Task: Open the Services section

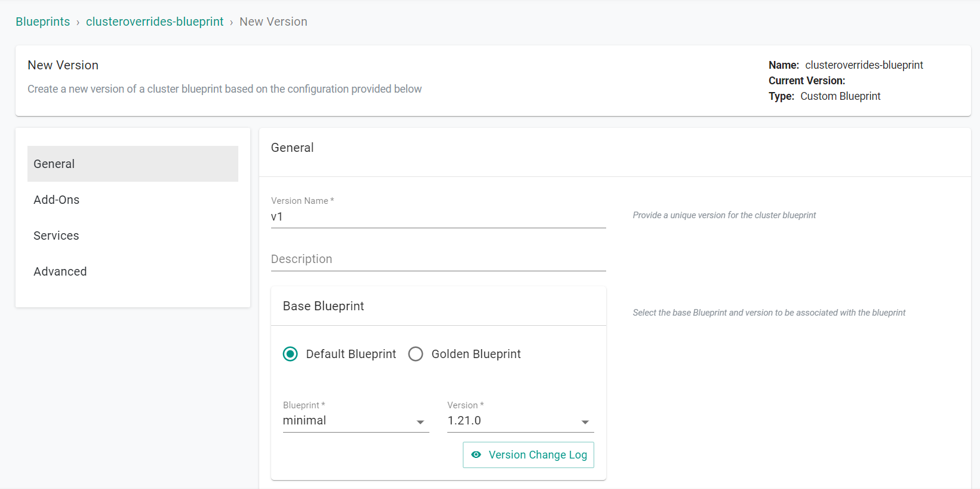Action: pos(133,236)
